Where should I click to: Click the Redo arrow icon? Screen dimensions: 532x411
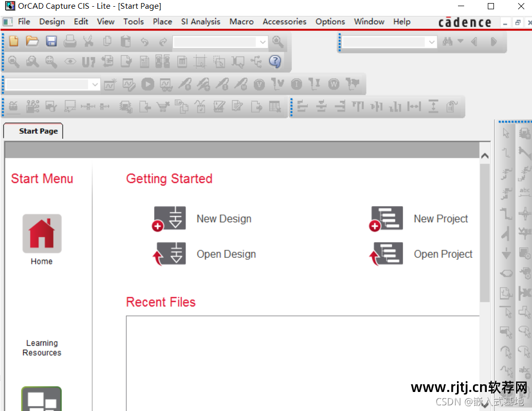tap(163, 42)
